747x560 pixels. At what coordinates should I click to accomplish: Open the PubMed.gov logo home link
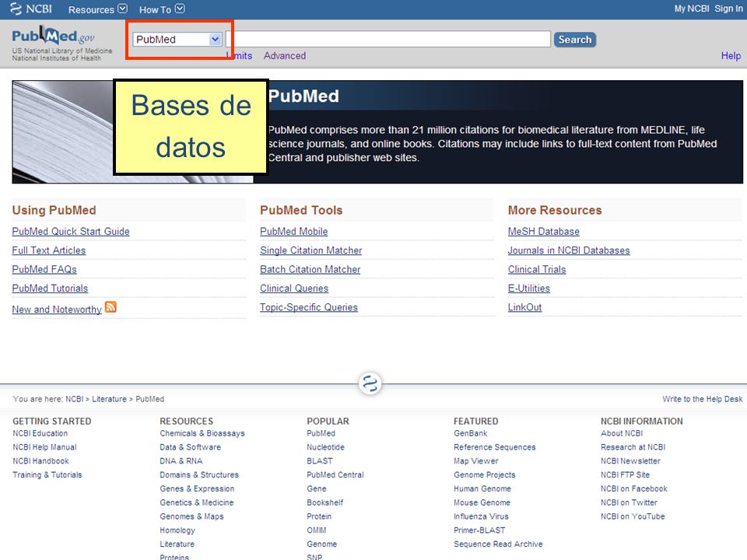(x=53, y=37)
